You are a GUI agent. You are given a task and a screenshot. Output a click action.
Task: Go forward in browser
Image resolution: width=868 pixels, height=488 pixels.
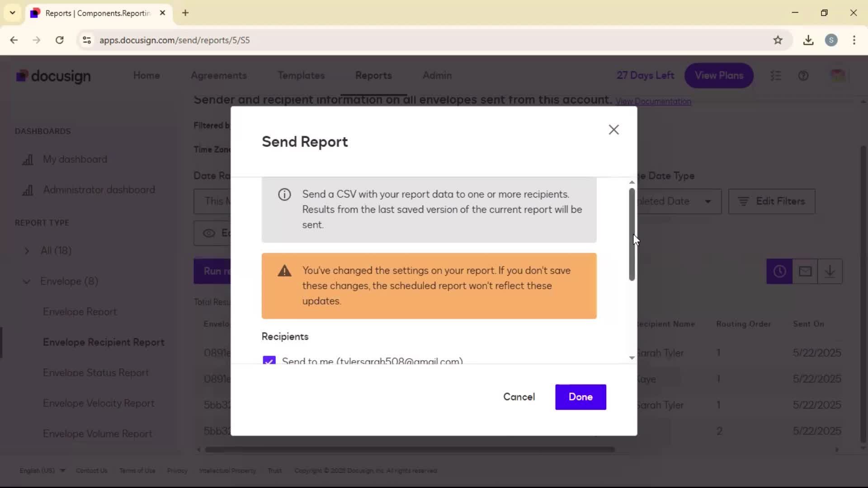[x=37, y=40]
